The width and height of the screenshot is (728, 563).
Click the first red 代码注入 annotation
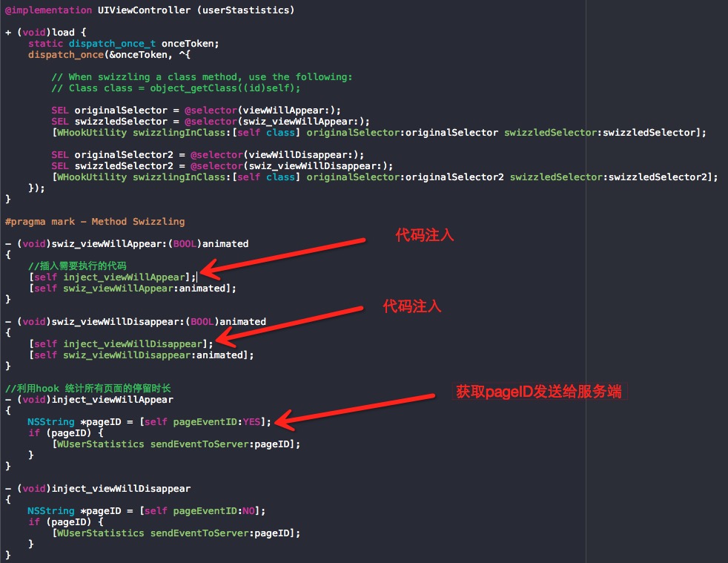424,234
